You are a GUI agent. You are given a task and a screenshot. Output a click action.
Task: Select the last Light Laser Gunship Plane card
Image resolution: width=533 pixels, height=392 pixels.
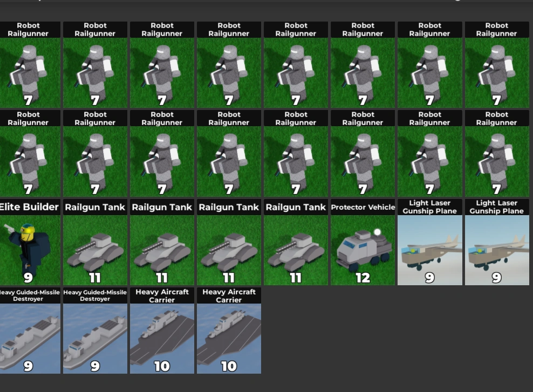(497, 242)
